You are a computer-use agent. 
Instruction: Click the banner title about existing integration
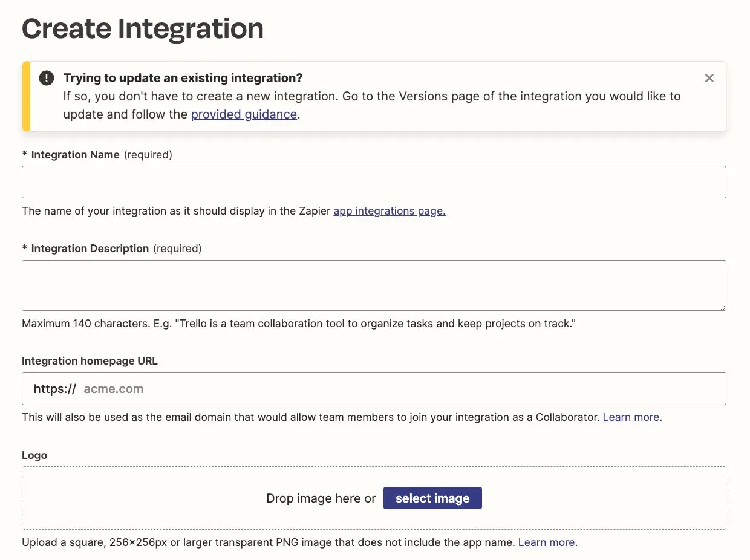click(x=183, y=78)
